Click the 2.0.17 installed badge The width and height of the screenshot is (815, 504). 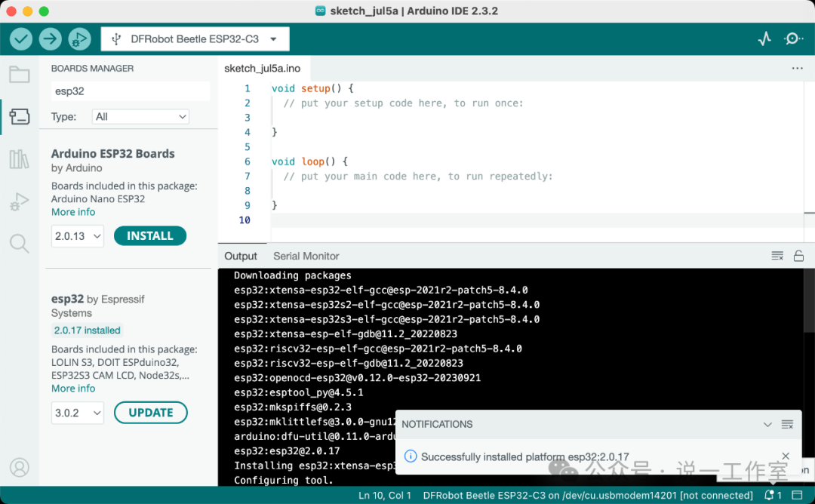tap(87, 330)
